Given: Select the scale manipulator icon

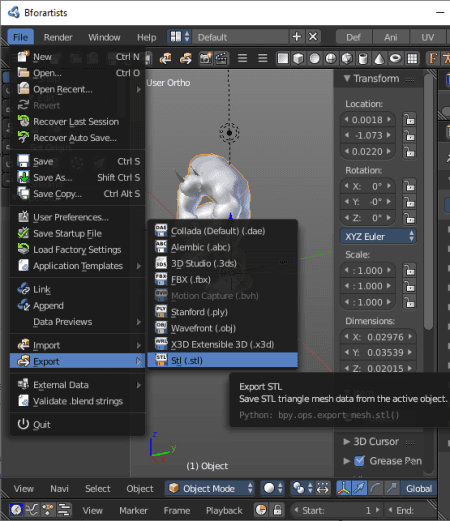Looking at the screenshot, I should [392, 488].
